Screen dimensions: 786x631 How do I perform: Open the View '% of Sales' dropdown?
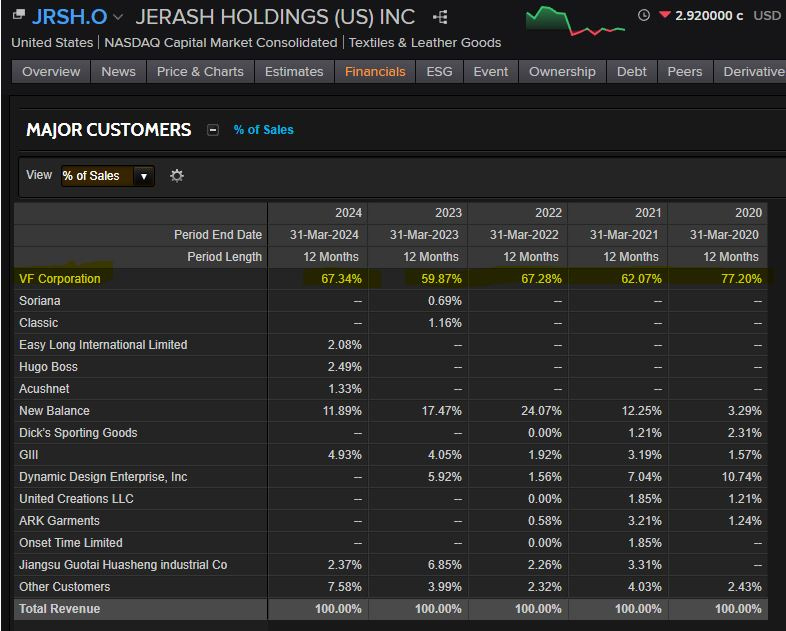click(x=107, y=176)
